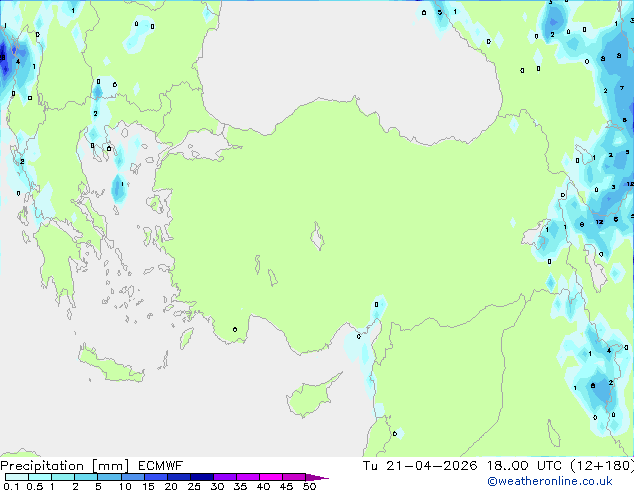Screen dimensions: 634x490
Task: Click the legend scale label '25'
Action: pos(194,486)
